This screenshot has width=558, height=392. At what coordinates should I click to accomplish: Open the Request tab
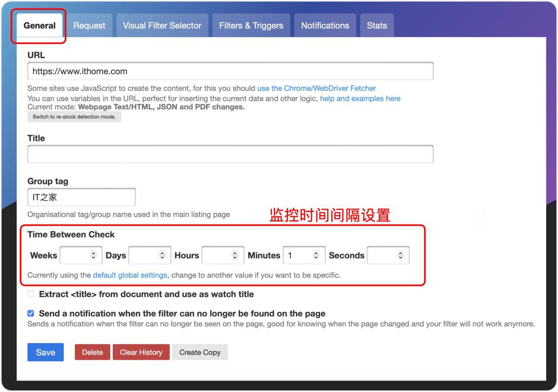(x=89, y=25)
